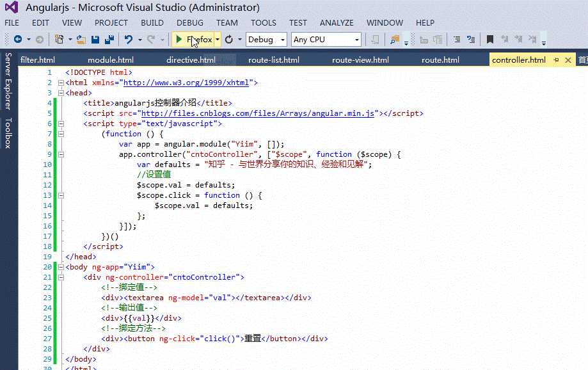Image resolution: width=588 pixels, height=370 pixels.
Task: Collapse the html element on line 2
Action: coord(61,83)
